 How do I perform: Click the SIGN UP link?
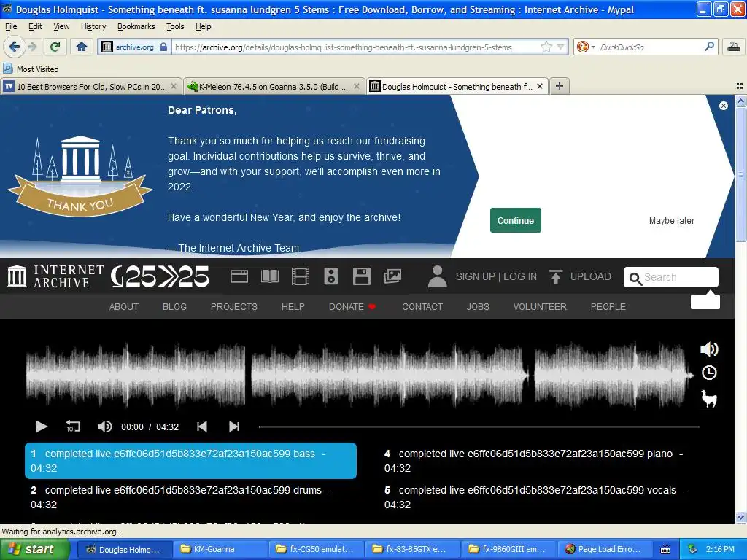[476, 276]
